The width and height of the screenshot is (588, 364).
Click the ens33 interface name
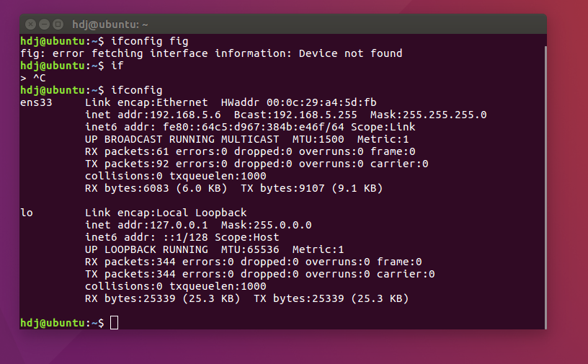pyautogui.click(x=36, y=102)
